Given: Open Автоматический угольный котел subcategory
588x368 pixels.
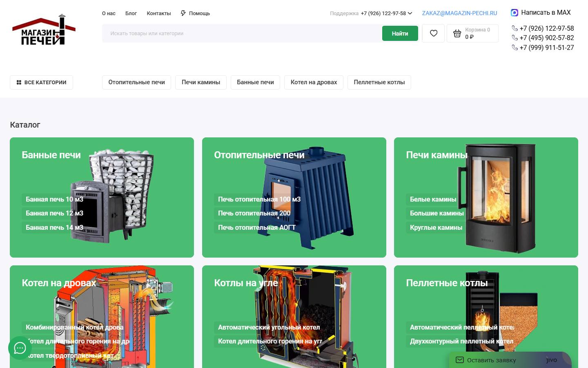Looking at the screenshot, I should pos(269,328).
